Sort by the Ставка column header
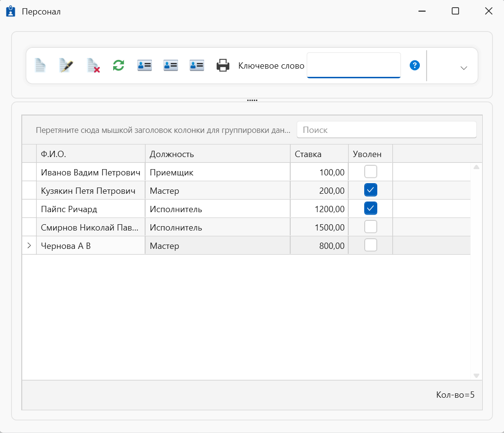 (x=320, y=154)
